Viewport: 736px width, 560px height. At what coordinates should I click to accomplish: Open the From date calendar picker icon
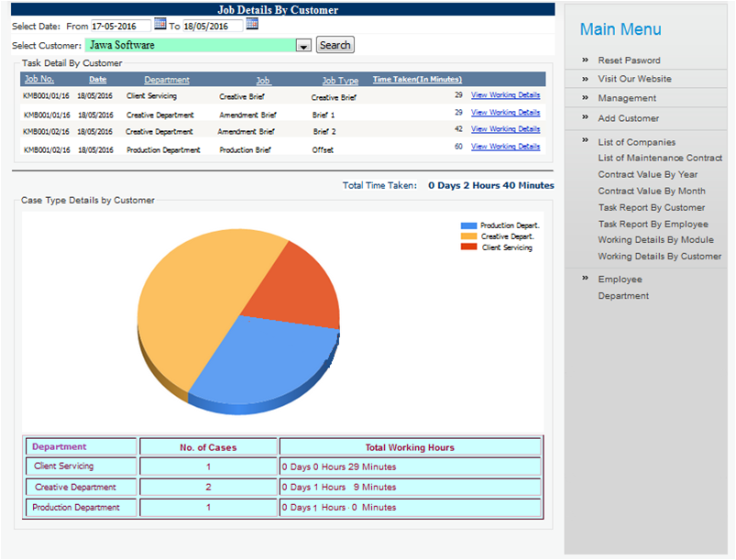pyautogui.click(x=160, y=24)
